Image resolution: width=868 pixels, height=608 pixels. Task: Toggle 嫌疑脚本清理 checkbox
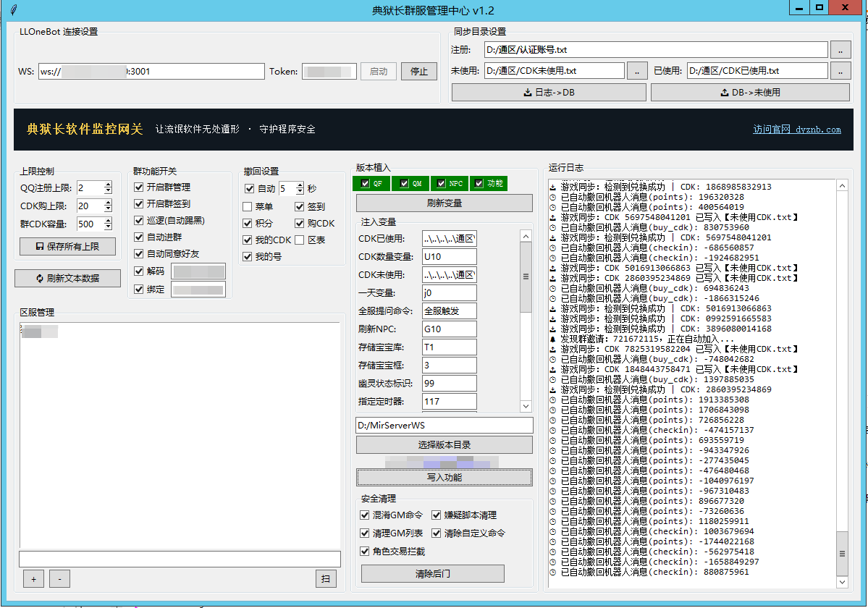[x=437, y=515]
